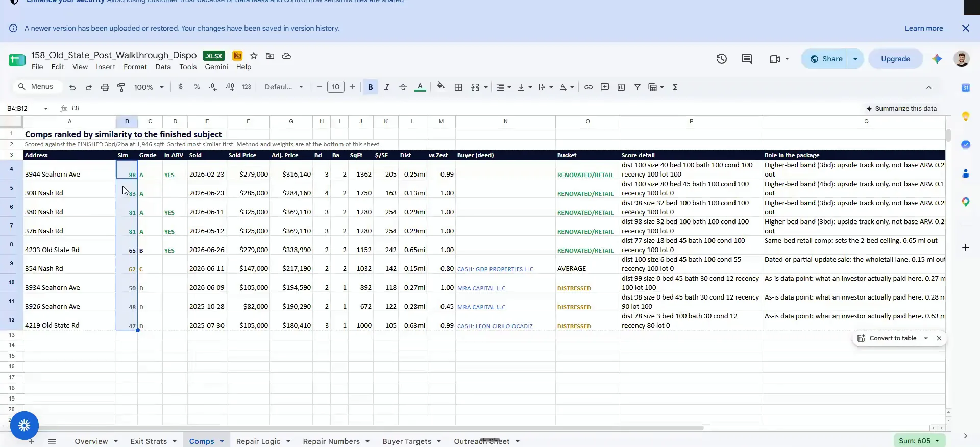Viewport: 980px width, 447px height.
Task: Open Google Maps in side panel
Action: coord(966,202)
